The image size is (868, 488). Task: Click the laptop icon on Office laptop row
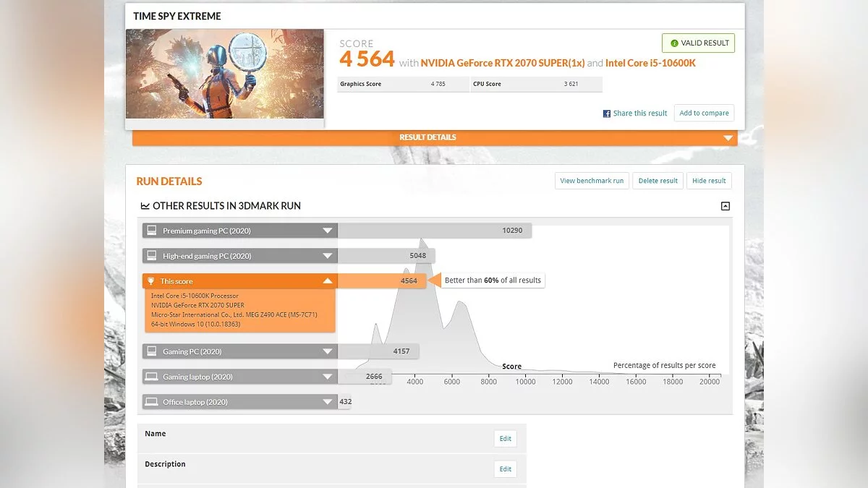(x=152, y=402)
